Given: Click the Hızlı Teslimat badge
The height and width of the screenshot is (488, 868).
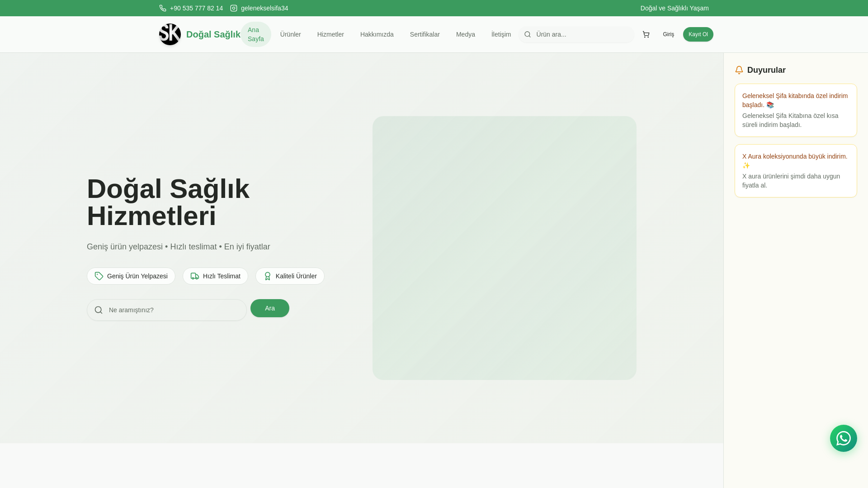Looking at the screenshot, I should 215,276.
